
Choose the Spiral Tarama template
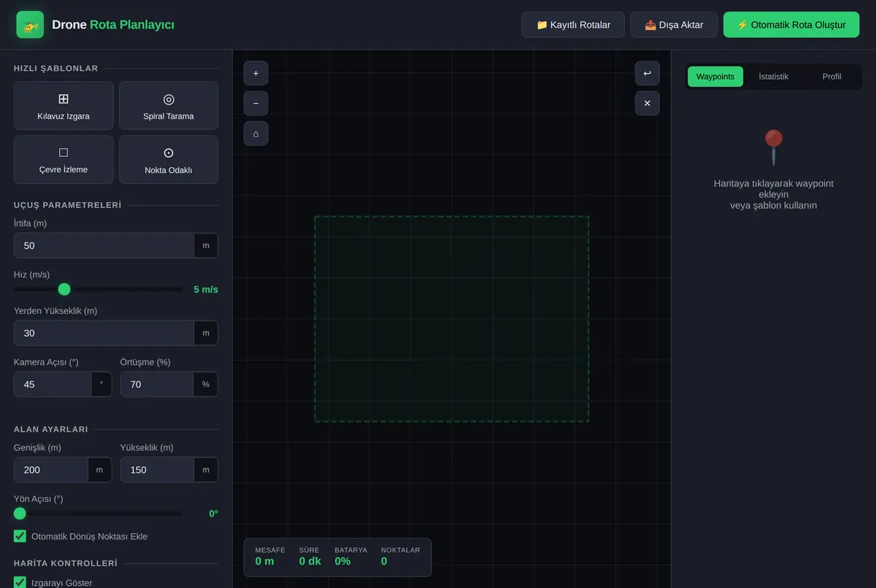click(x=169, y=106)
